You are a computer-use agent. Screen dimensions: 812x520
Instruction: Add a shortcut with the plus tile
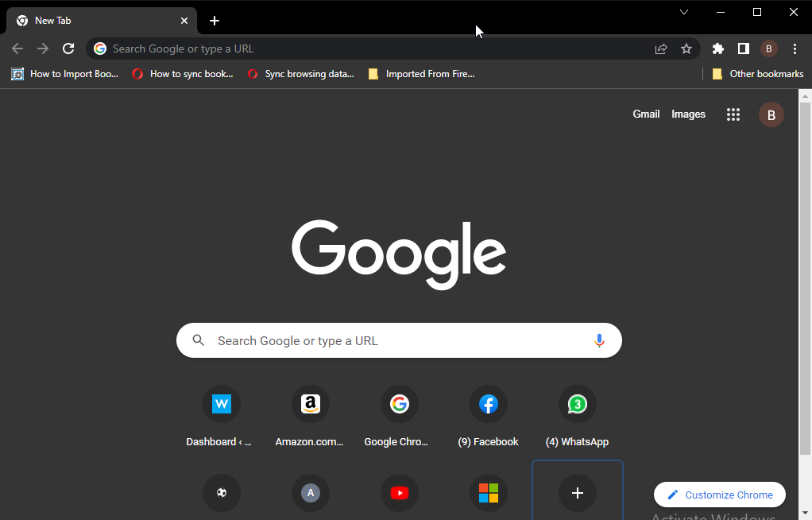[578, 492]
